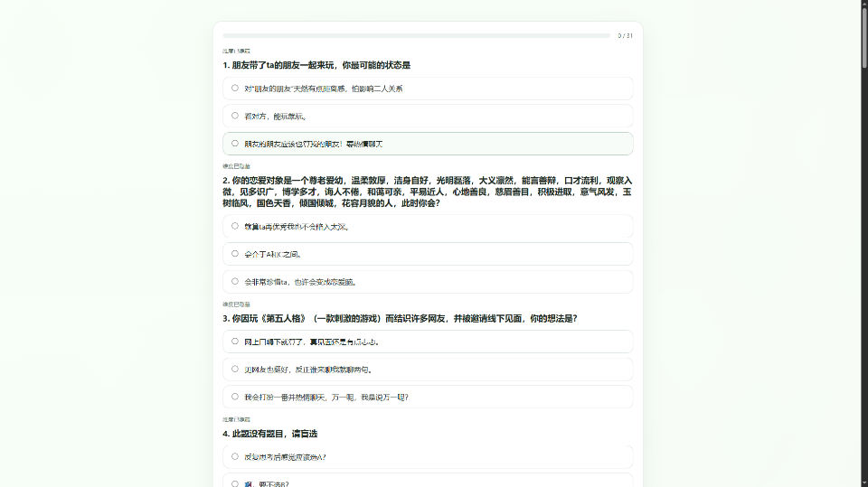The image size is (868, 487).
Task: Click the small dimension label above question 4
Action: [236, 419]
